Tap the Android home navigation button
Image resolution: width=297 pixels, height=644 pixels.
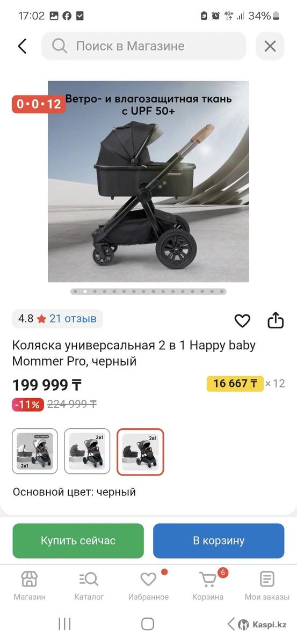click(148, 624)
